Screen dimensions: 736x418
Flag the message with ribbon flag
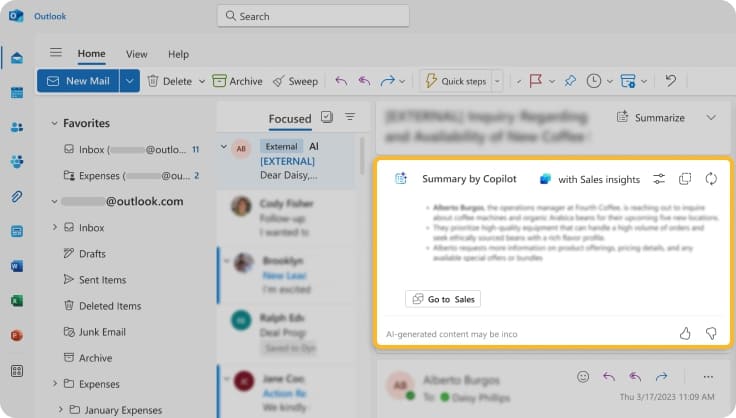coord(536,81)
